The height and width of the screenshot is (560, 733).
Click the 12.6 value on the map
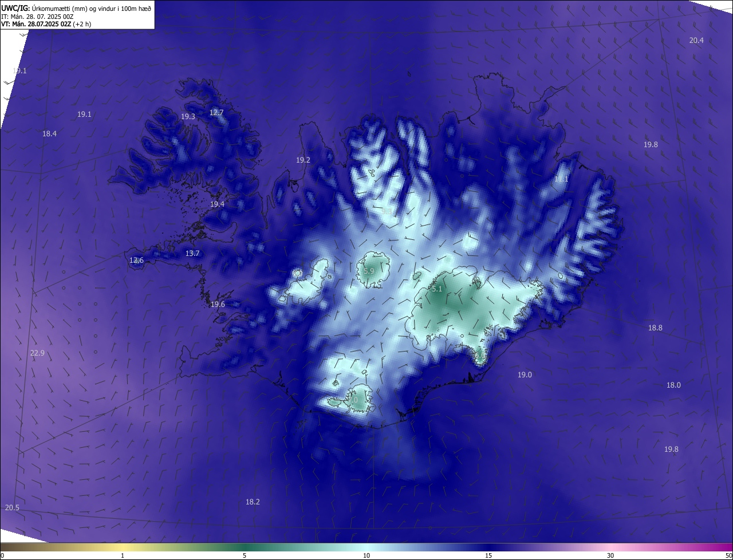136,260
